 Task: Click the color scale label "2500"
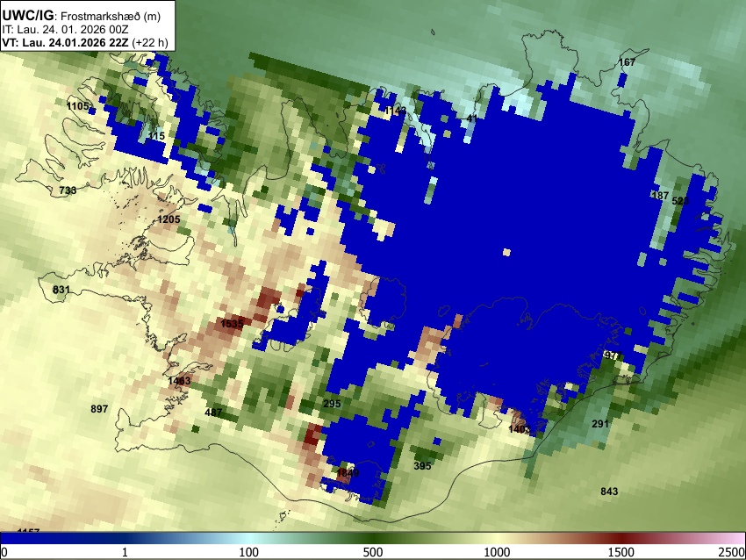coord(732,552)
